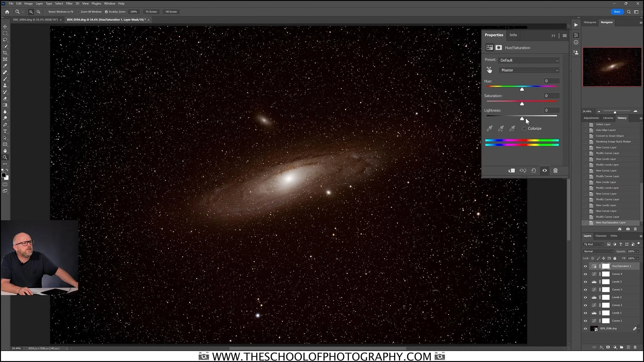The height and width of the screenshot is (362, 644).
Task: Add a new layer mask from the Layers panel
Action: (x=608, y=347)
